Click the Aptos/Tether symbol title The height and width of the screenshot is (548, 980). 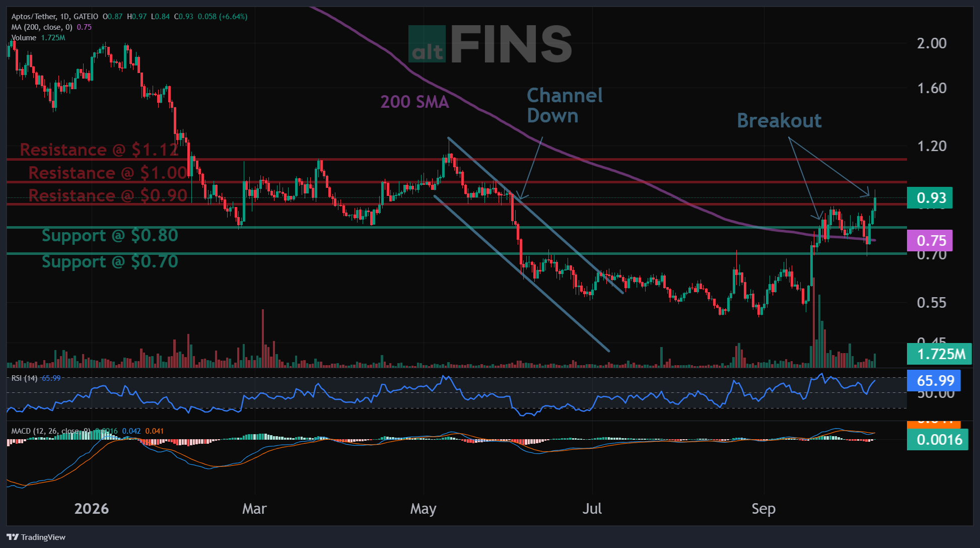tap(54, 17)
